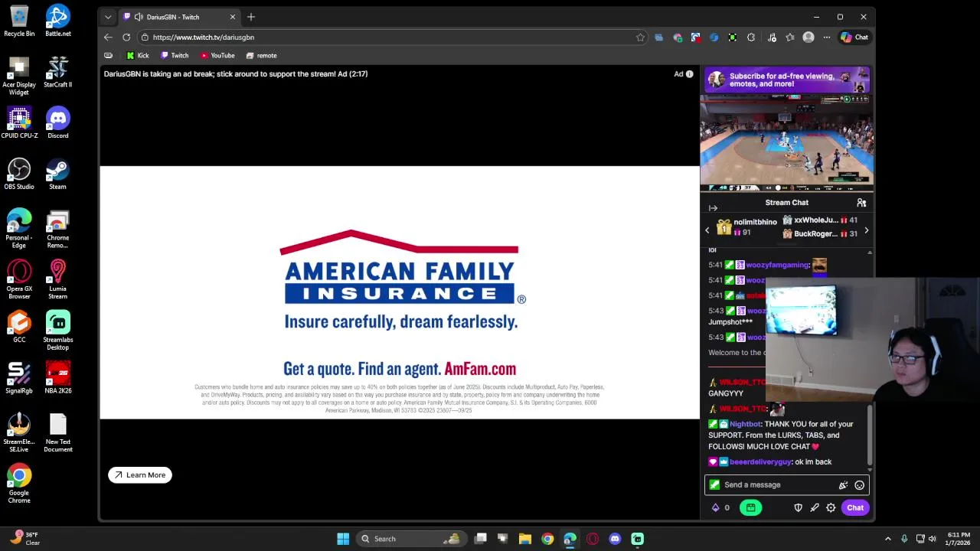This screenshot has height=551, width=980.
Task: Launch StarCraft II desktop shortcut
Action: [57, 72]
